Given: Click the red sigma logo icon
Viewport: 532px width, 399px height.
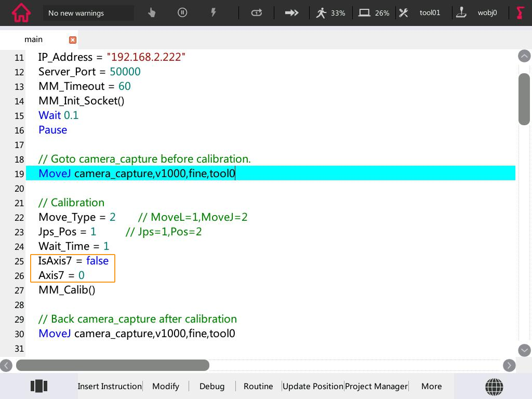Looking at the screenshot, I should pyautogui.click(x=520, y=12).
